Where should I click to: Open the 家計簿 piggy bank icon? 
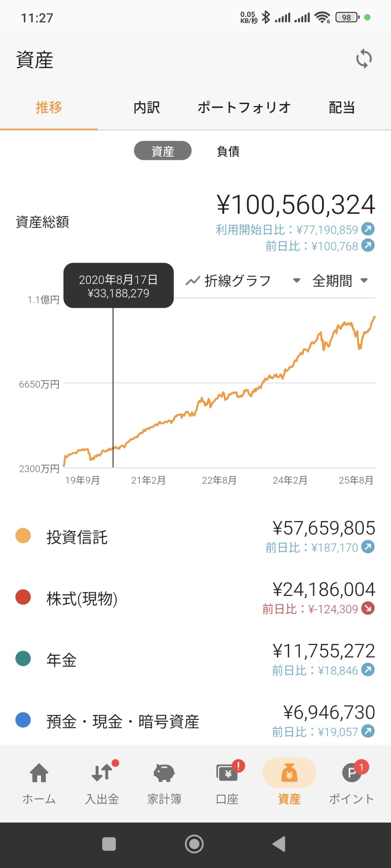pos(164,773)
